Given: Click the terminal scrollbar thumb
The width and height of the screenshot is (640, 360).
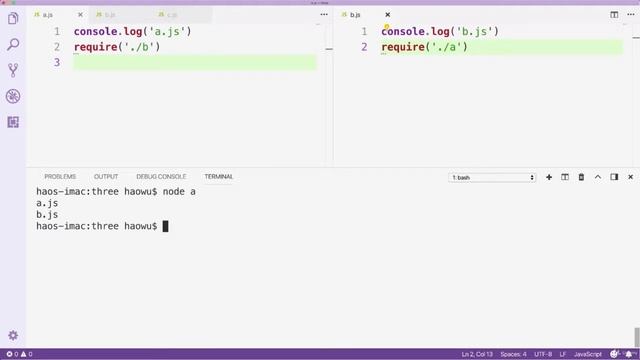Looking at the screenshot, I should pyautogui.click(x=637, y=337).
